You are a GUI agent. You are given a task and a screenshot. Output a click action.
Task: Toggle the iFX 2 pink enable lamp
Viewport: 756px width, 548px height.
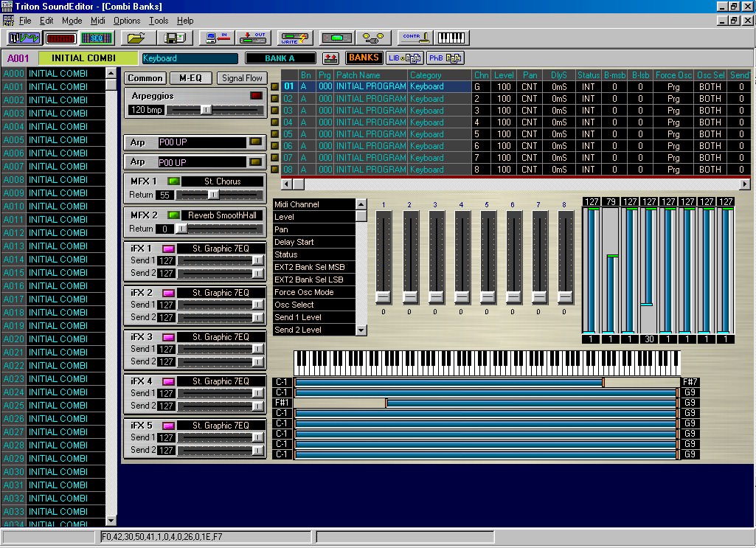click(168, 293)
